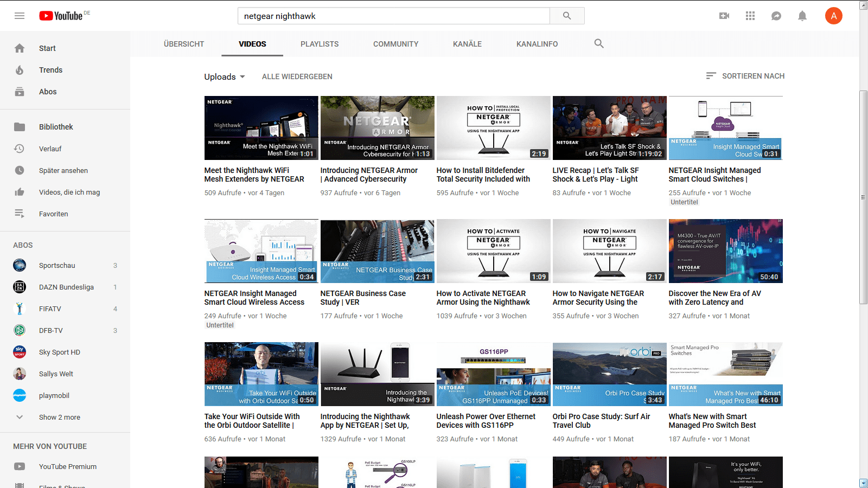Play the How to Navigate Armor thumbnail
Image resolution: width=868 pixels, height=488 pixels.
coord(609,251)
